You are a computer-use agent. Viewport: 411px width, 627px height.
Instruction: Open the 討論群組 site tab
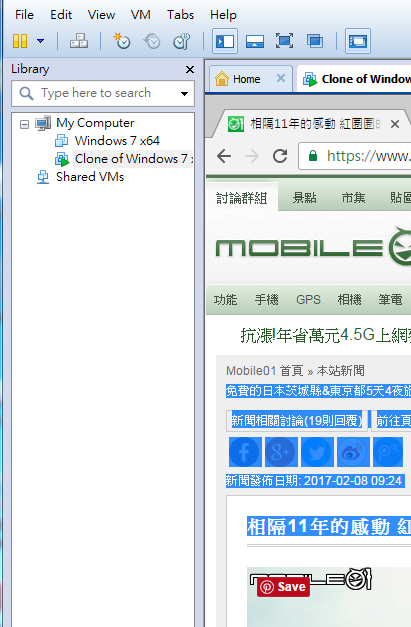(241, 198)
